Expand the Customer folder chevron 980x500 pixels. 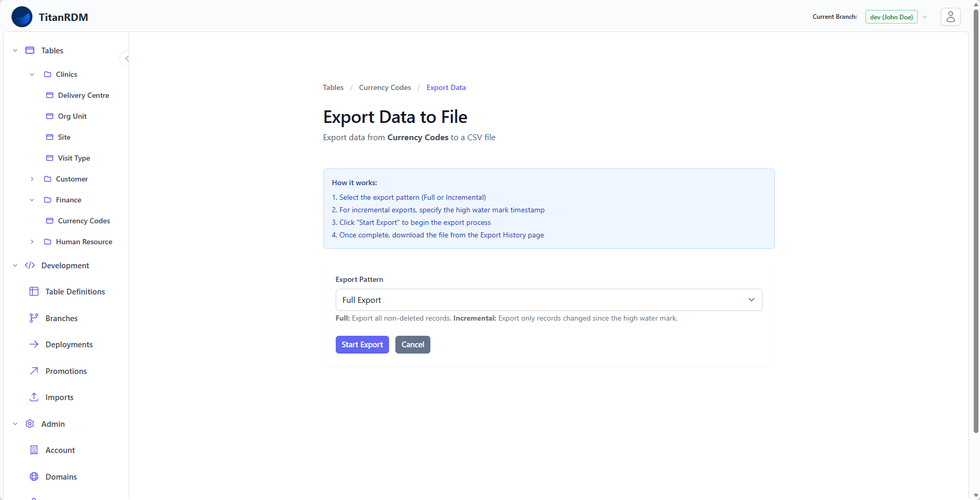click(32, 179)
